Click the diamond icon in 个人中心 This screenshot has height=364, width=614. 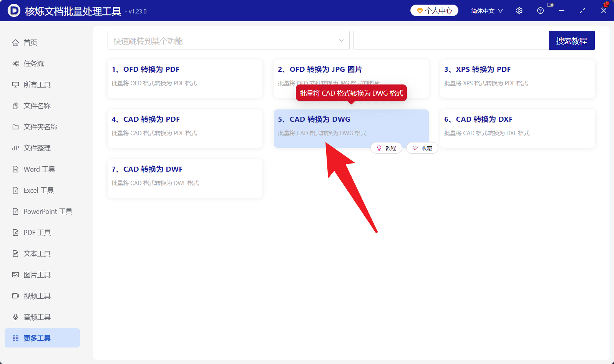click(420, 11)
